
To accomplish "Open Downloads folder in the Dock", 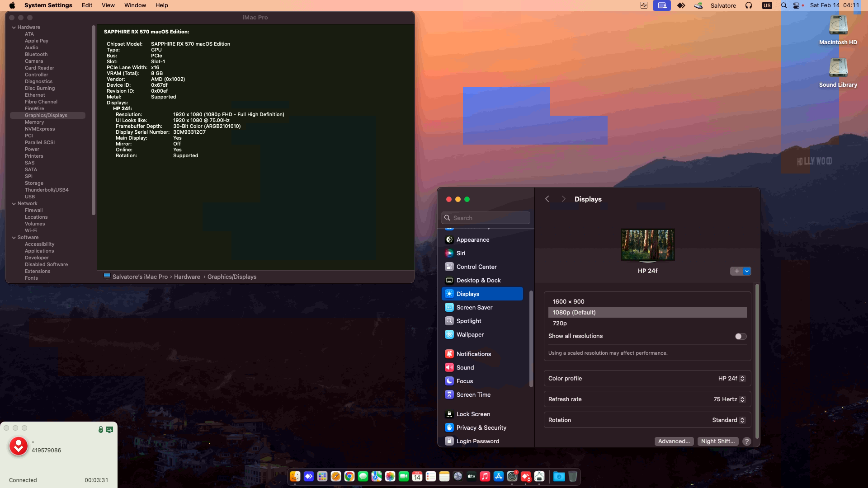I will click(559, 476).
